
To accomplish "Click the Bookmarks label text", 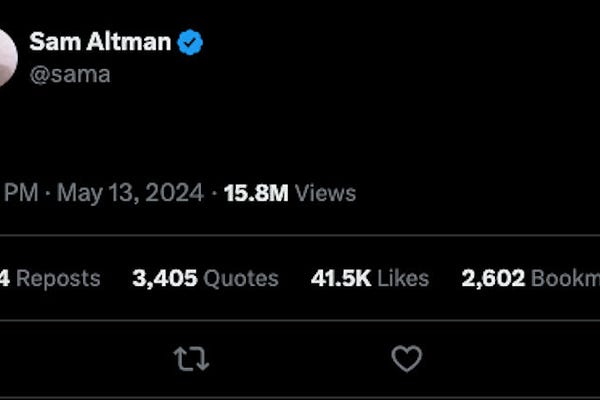I will [x=565, y=278].
